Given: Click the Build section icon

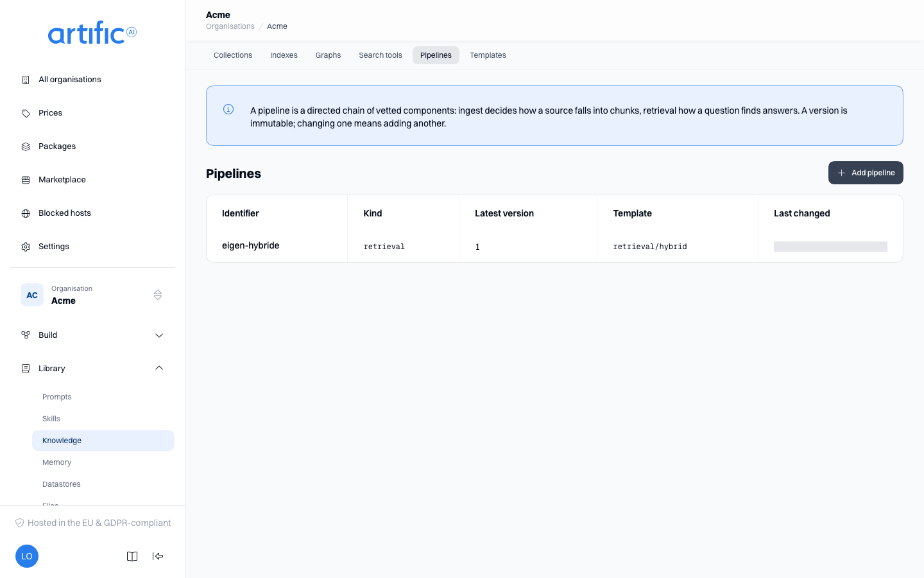Looking at the screenshot, I should click(26, 335).
